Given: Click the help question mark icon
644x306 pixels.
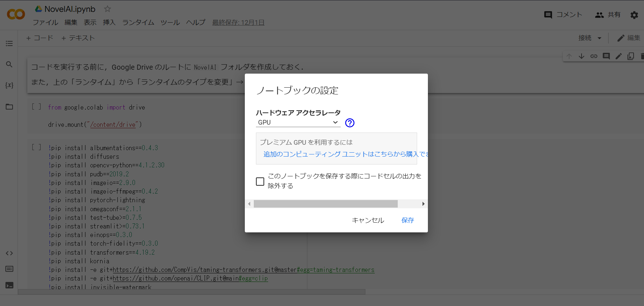Looking at the screenshot, I should click(x=350, y=123).
